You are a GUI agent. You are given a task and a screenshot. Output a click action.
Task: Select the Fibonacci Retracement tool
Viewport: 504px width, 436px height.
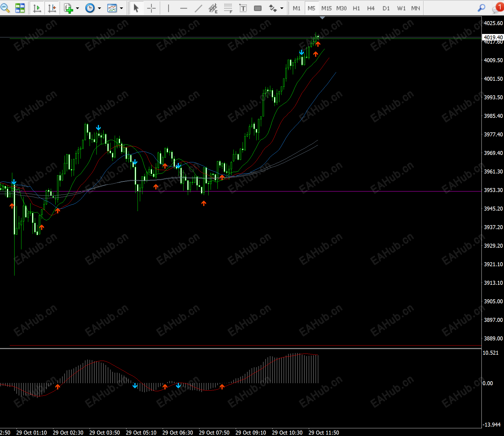point(228,8)
